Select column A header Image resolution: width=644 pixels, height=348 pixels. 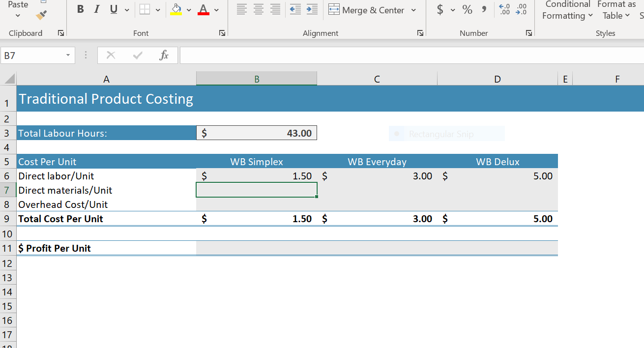pos(106,79)
